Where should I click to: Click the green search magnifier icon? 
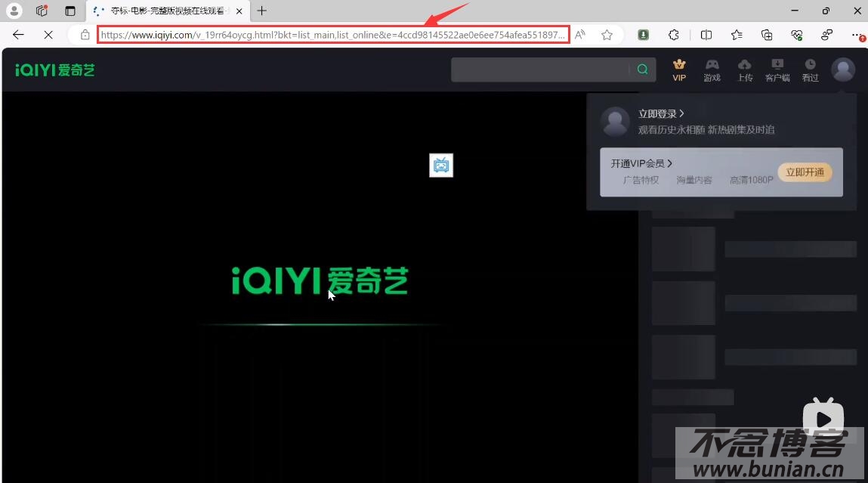pyautogui.click(x=641, y=69)
